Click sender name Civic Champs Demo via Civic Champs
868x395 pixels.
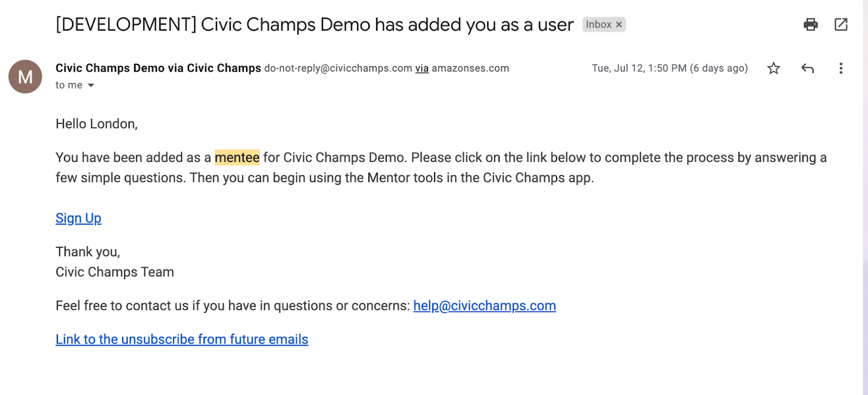(x=158, y=68)
